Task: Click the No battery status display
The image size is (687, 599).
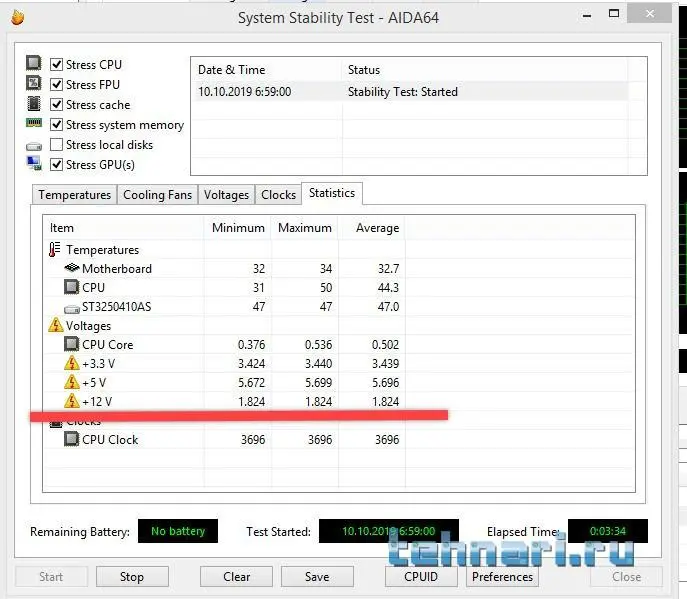Action: (x=178, y=531)
